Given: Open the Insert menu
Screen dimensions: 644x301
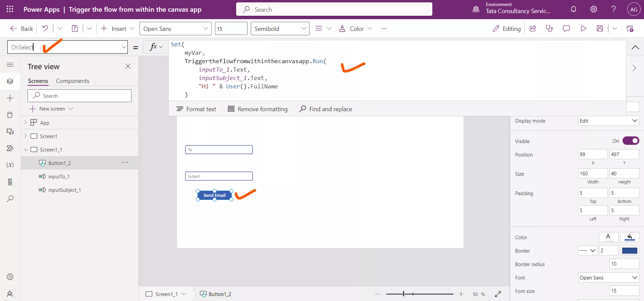Looking at the screenshot, I should (x=117, y=29).
